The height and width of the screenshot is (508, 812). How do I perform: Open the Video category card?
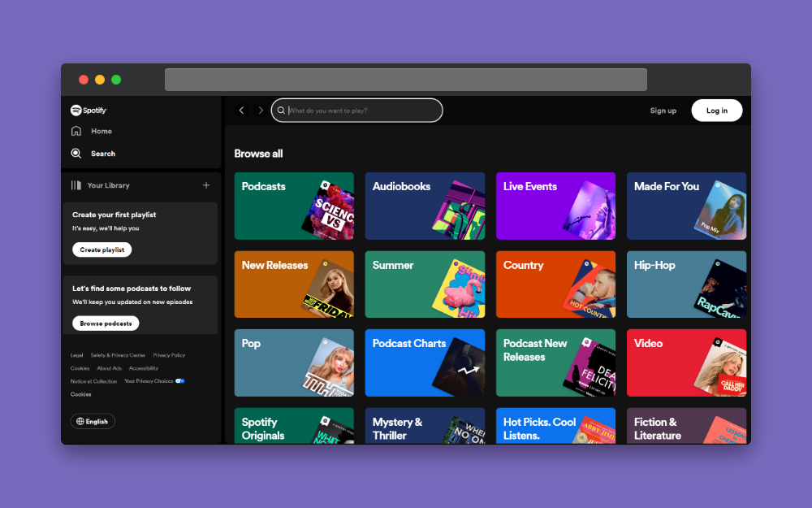click(x=687, y=363)
